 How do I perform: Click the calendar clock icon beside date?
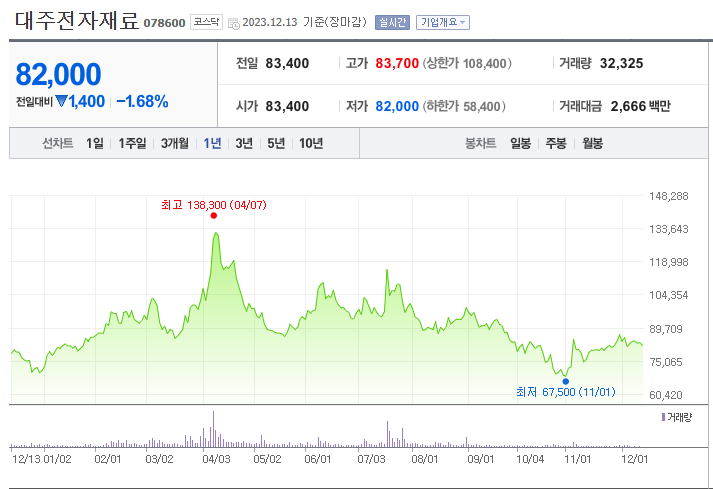pyautogui.click(x=233, y=23)
